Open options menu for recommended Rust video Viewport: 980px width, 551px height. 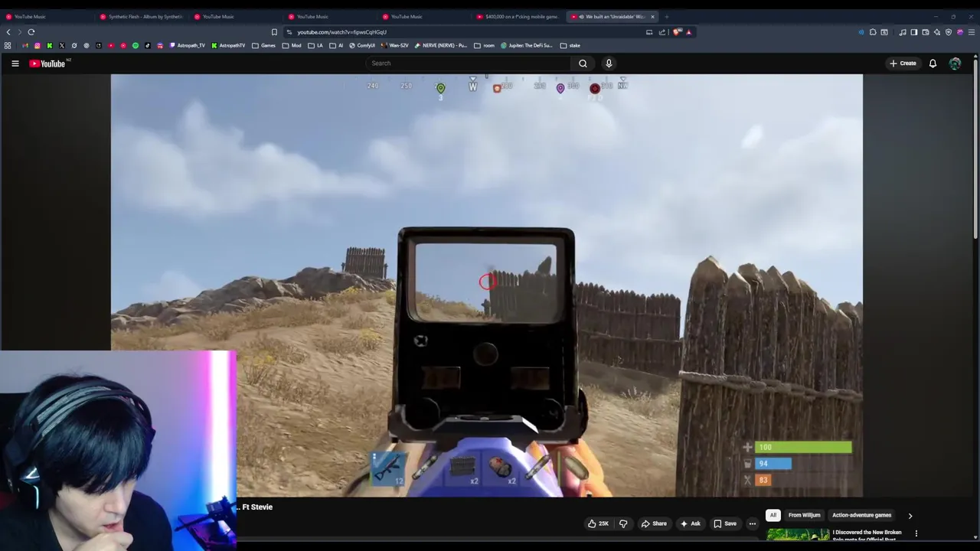[916, 533]
